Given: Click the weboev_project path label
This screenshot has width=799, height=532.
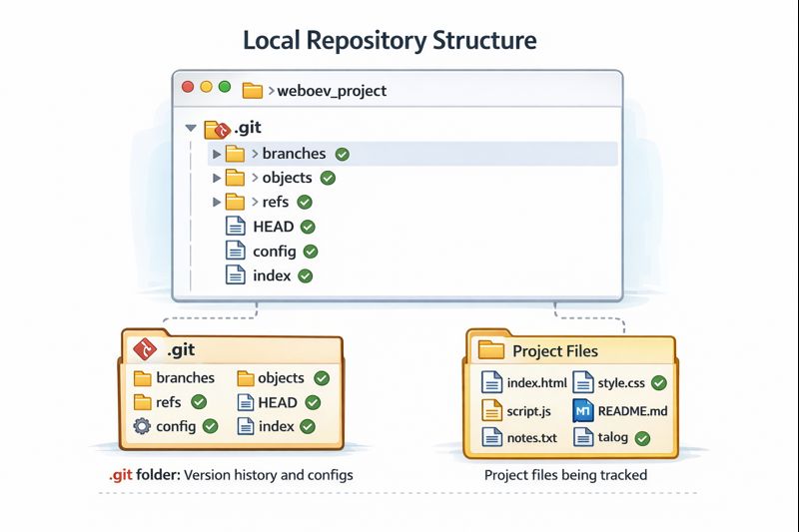Looking at the screenshot, I should click(x=332, y=91).
